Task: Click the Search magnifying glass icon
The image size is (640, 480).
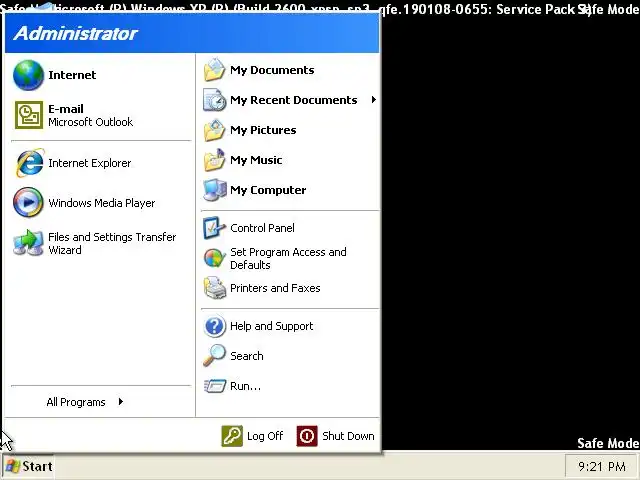Action: 214,356
